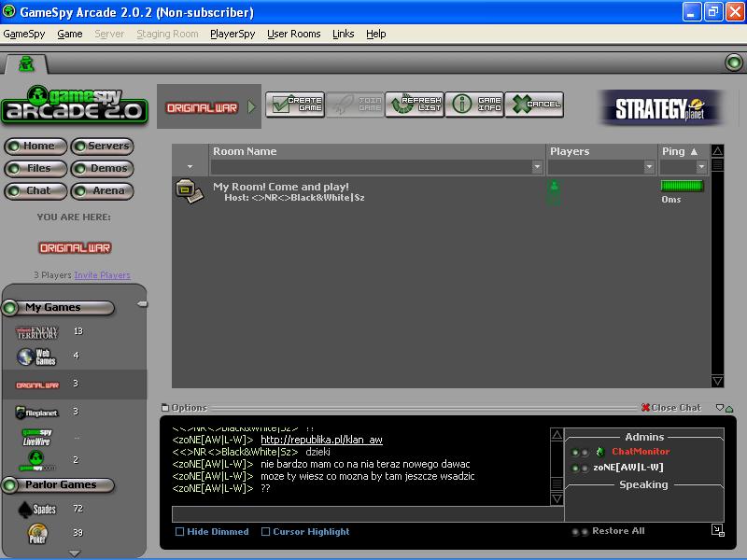The width and height of the screenshot is (747, 560).
Task: Click the Invite Players link
Action: (x=102, y=275)
